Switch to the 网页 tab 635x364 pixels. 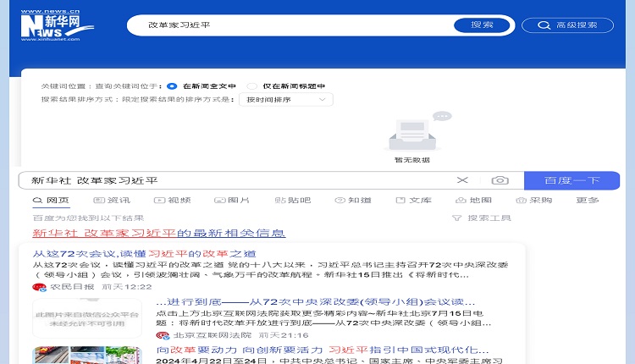[x=51, y=200]
